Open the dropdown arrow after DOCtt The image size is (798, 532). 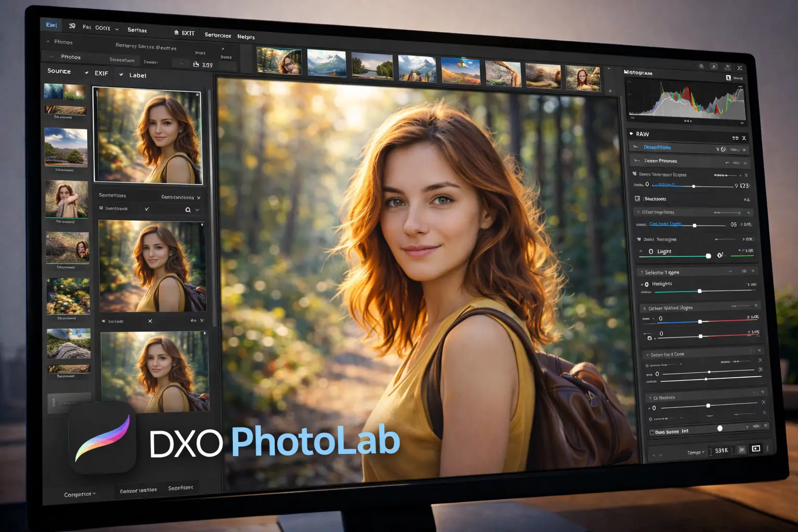(x=117, y=29)
